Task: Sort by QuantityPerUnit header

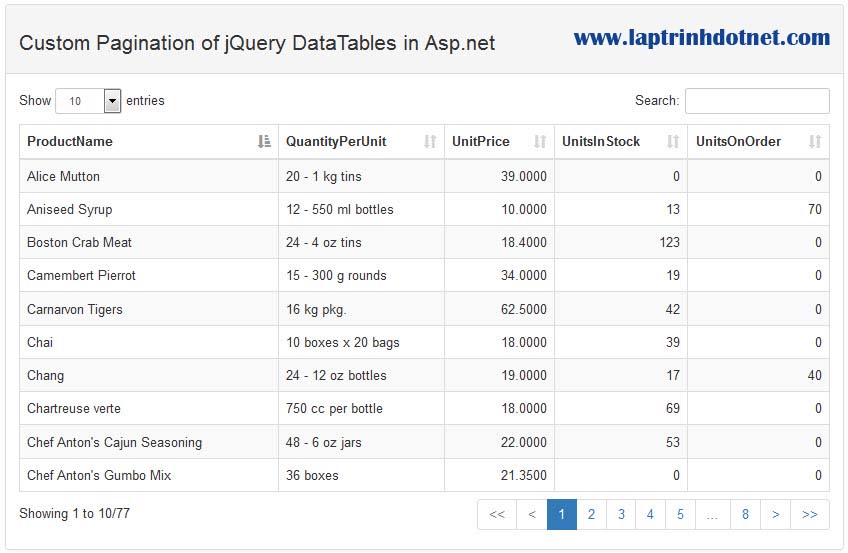Action: coord(361,142)
